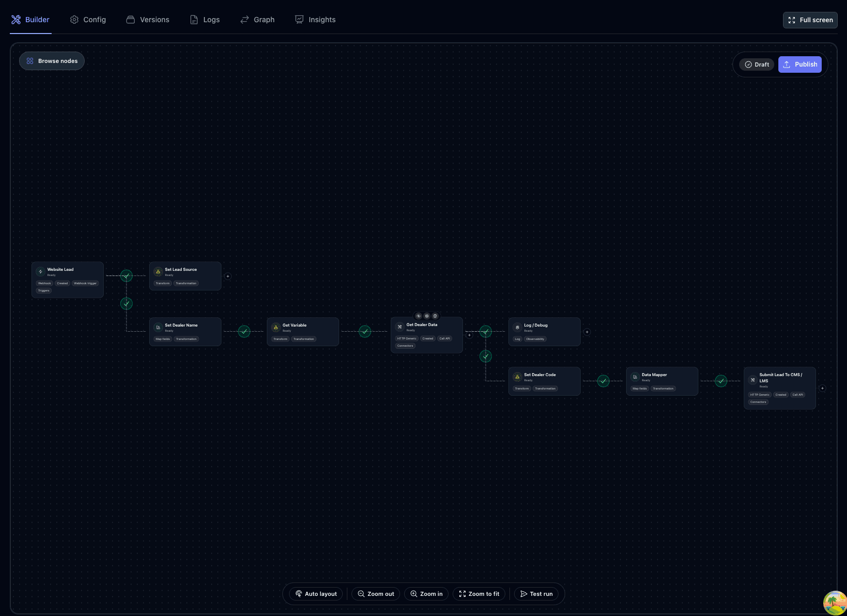Open the palm tree avatar widget
This screenshot has width=847, height=616.
click(x=835, y=603)
